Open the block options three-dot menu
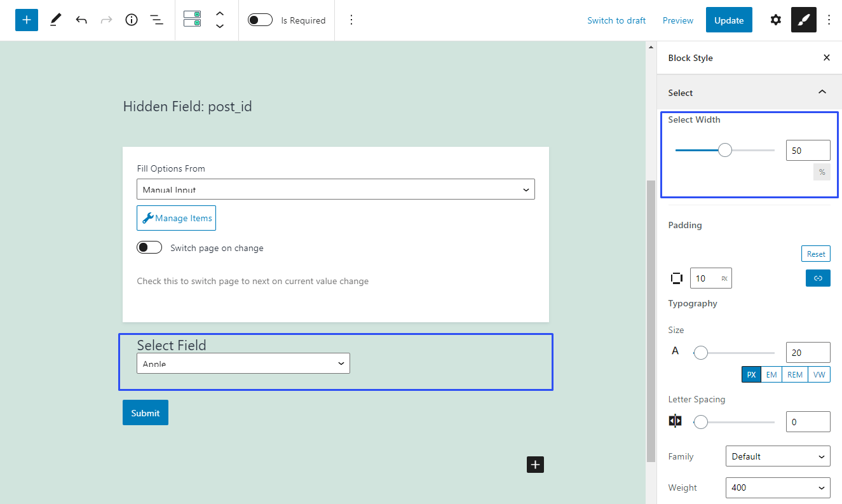This screenshot has width=842, height=504. [x=351, y=20]
